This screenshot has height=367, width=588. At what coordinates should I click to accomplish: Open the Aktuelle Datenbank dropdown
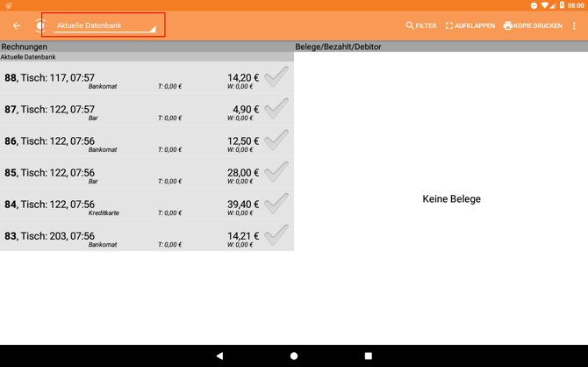click(104, 26)
